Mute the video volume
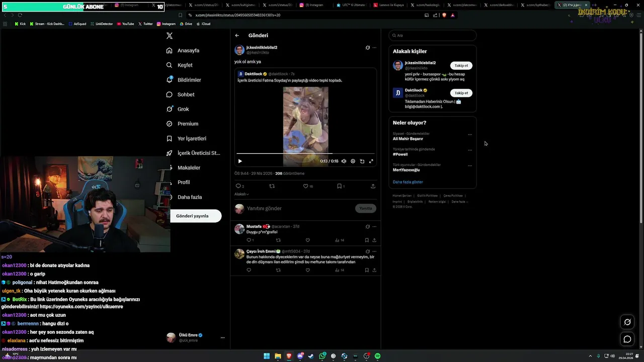This screenshot has height=362, width=644. pyautogui.click(x=344, y=161)
